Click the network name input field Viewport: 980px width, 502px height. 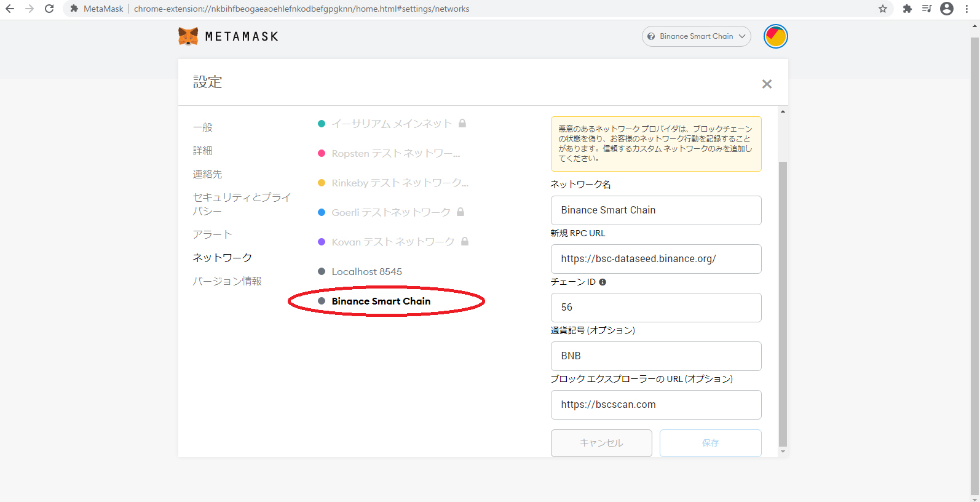point(656,210)
